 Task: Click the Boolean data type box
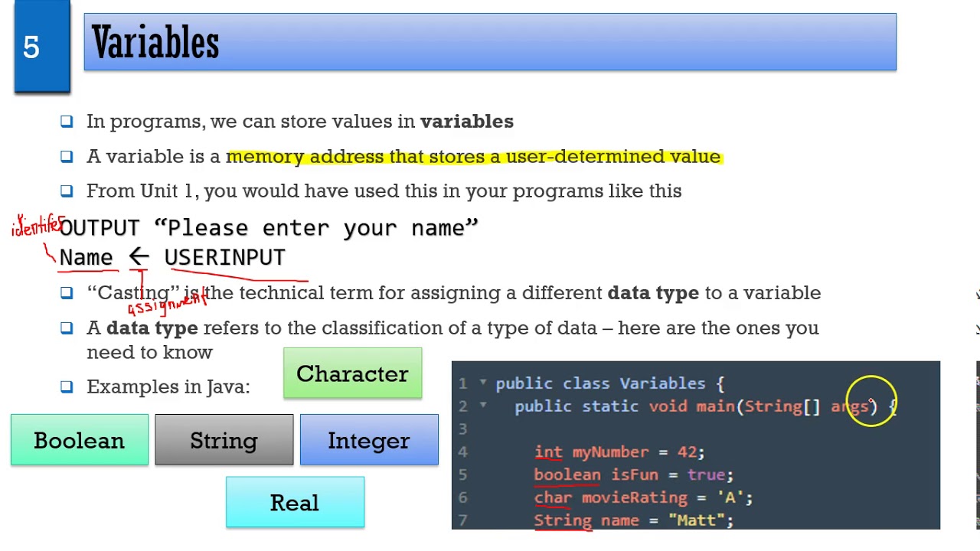point(80,440)
